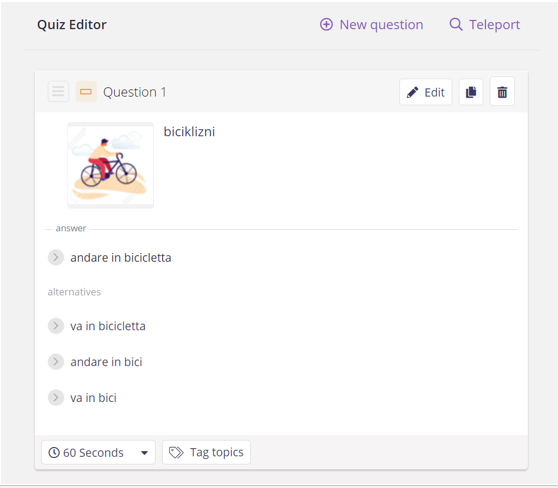The width and height of the screenshot is (558, 488).
Task: Expand the 'andare in bici' alternative
Action: tap(56, 362)
